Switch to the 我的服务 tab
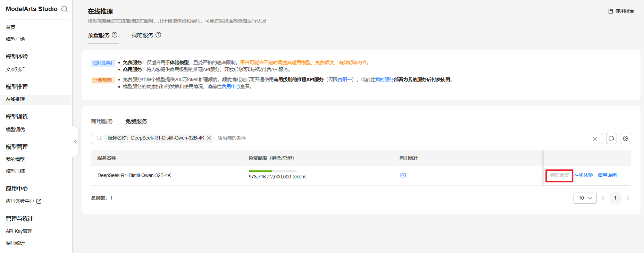Viewport: 644px width, 253px height. pos(142,35)
